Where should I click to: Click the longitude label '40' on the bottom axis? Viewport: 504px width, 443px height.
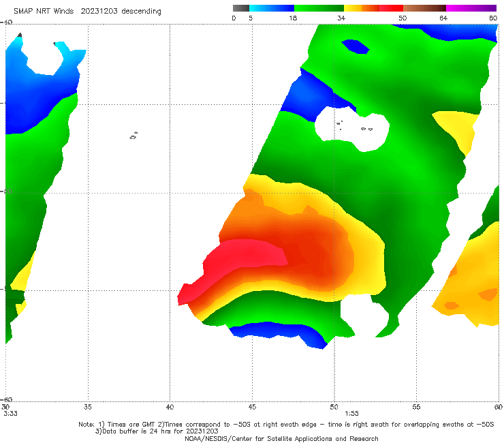click(170, 407)
